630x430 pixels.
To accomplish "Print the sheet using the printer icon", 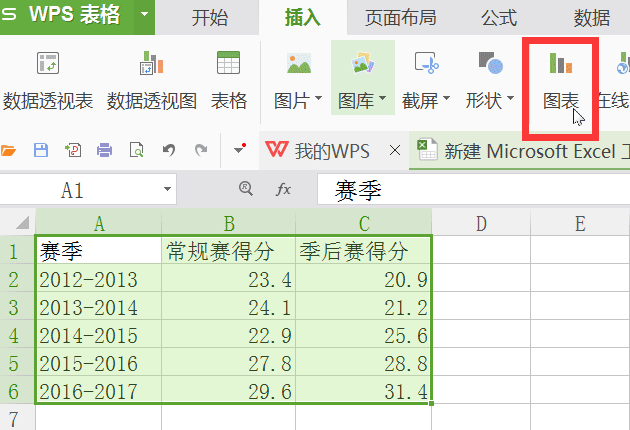I will pyautogui.click(x=104, y=150).
